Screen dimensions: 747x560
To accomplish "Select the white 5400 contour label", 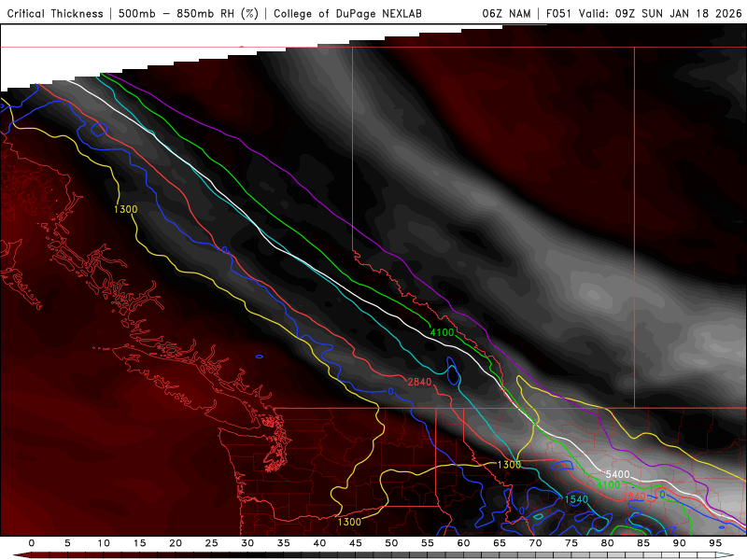I will (617, 474).
